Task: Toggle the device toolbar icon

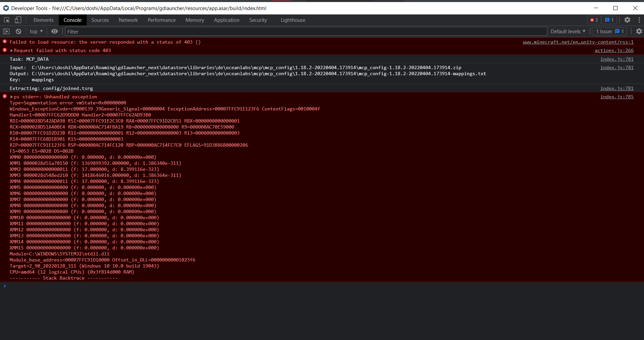Action: [x=18, y=20]
